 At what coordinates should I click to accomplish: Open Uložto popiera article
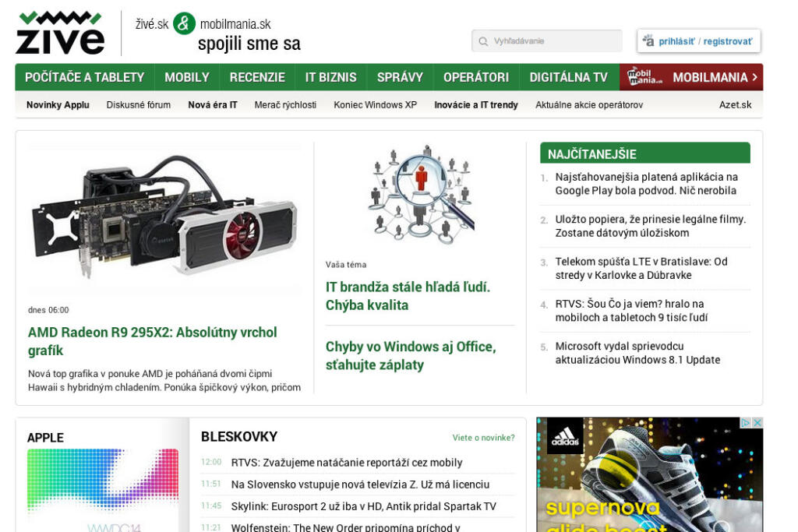pos(651,226)
